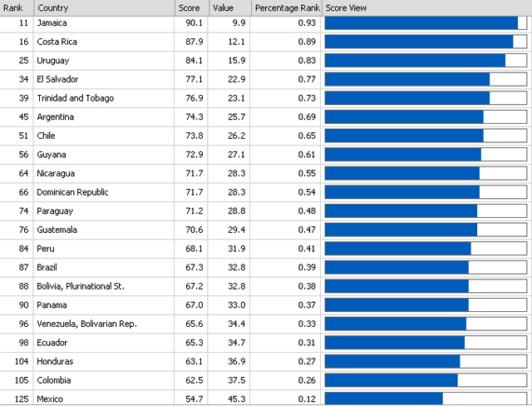The height and width of the screenshot is (406, 532).
Task: Sort table by the Rank column header
Action: pos(13,7)
